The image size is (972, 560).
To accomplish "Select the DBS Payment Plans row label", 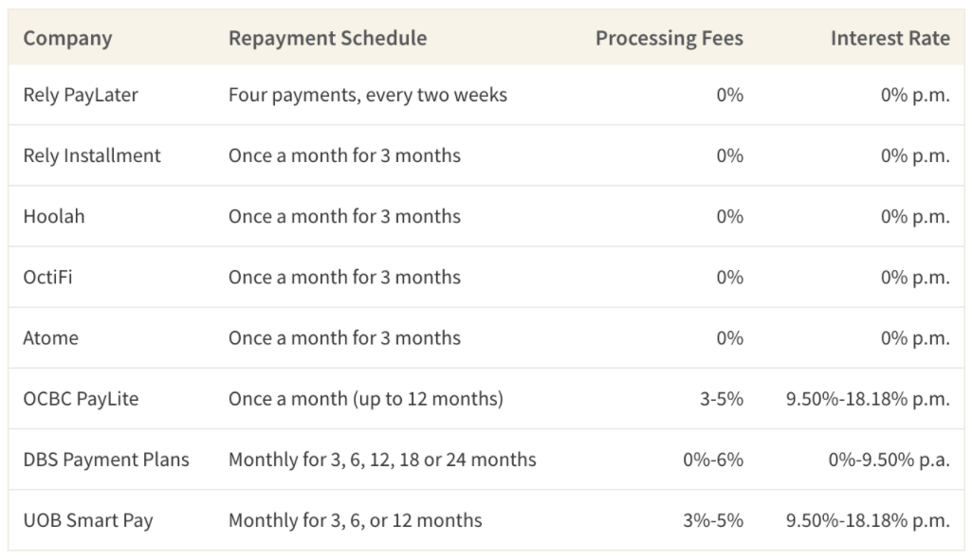I will [106, 459].
